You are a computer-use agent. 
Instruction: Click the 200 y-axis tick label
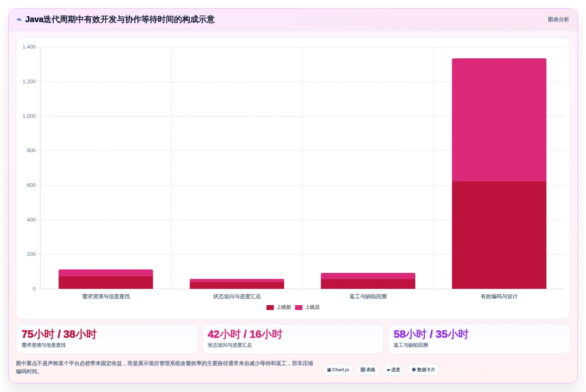click(x=31, y=254)
